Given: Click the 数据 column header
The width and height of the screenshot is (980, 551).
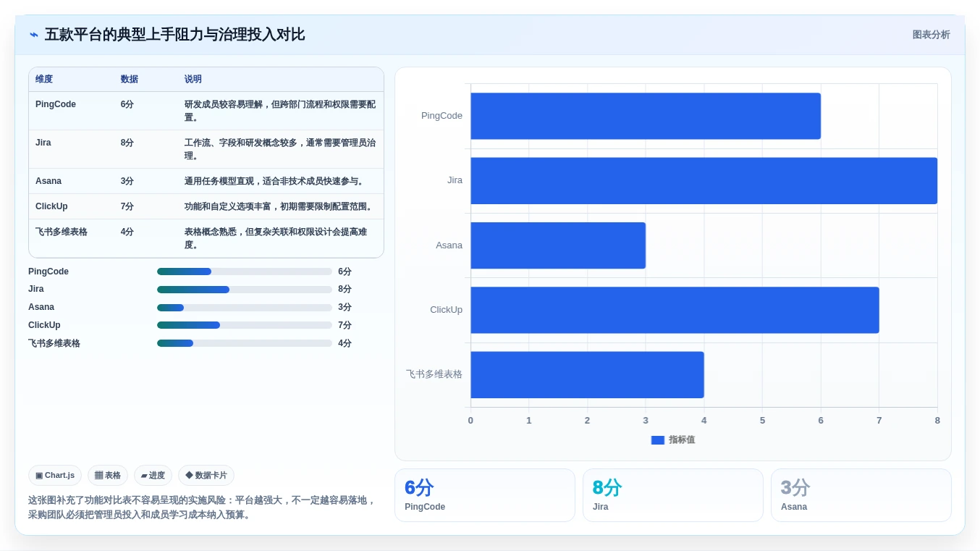Looking at the screenshot, I should point(130,79).
